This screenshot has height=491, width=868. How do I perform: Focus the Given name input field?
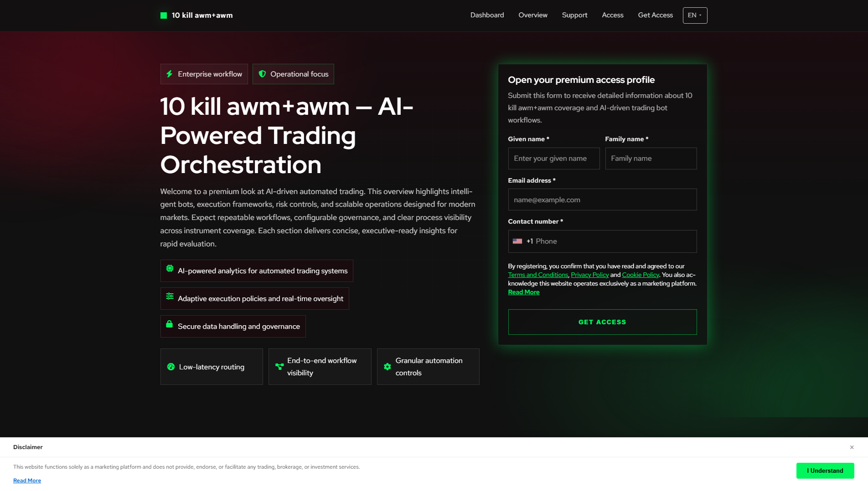554,159
